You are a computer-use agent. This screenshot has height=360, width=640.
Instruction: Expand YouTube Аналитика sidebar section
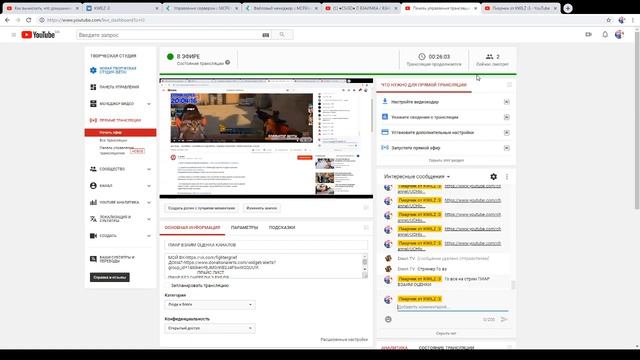coord(149,202)
